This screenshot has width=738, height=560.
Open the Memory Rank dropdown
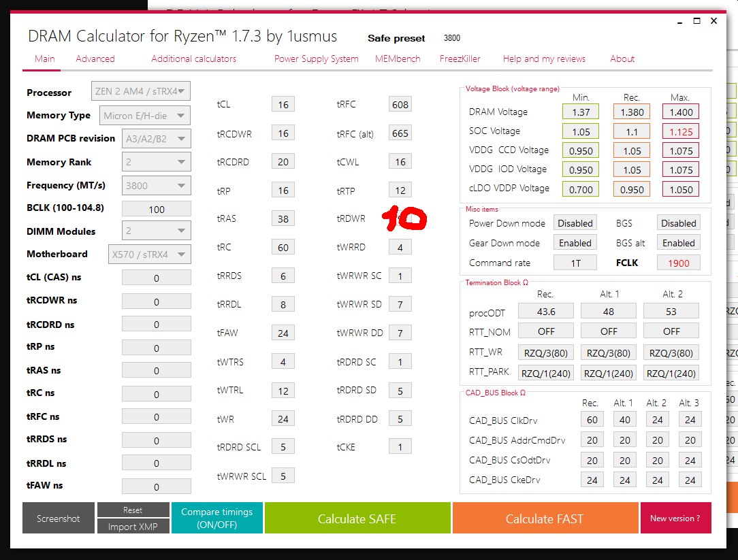[157, 162]
